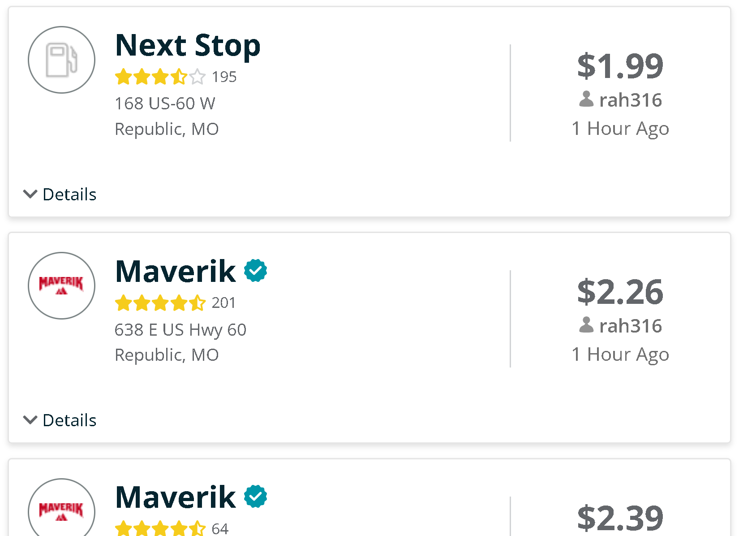Expand Details for Maverik at 638 E US Hwy 60
The height and width of the screenshot is (536, 756).
(60, 420)
